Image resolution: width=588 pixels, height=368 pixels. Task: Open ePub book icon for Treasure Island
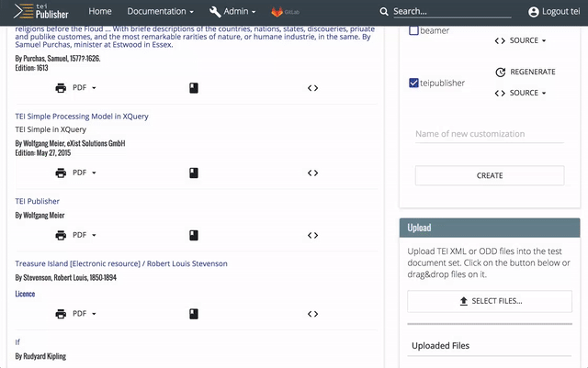194,314
